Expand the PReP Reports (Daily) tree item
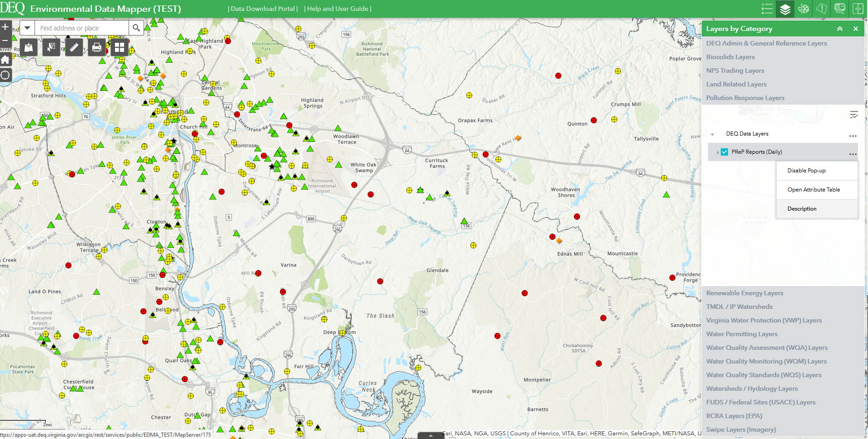 click(x=718, y=152)
